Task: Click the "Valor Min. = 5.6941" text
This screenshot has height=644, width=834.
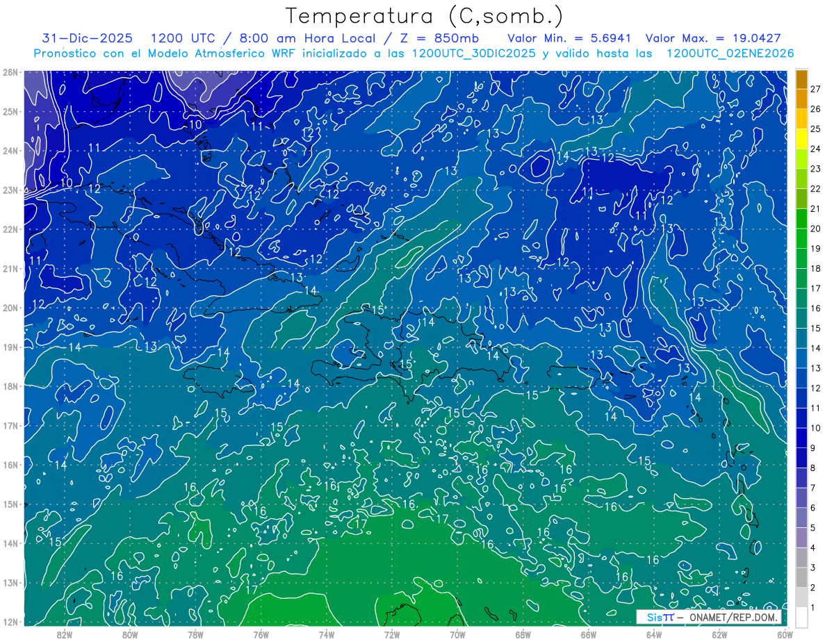Action: 569,38
